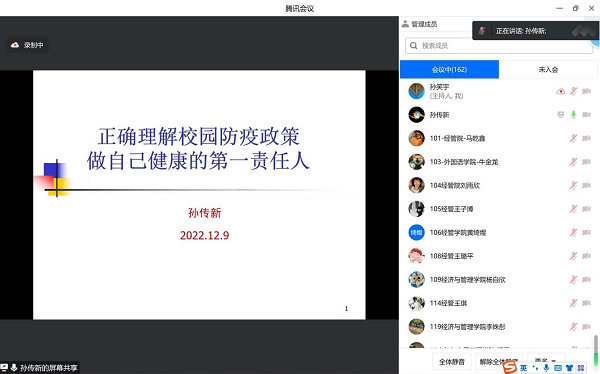Toggle camera of 114经管 member
600x374 pixels.
586,303
